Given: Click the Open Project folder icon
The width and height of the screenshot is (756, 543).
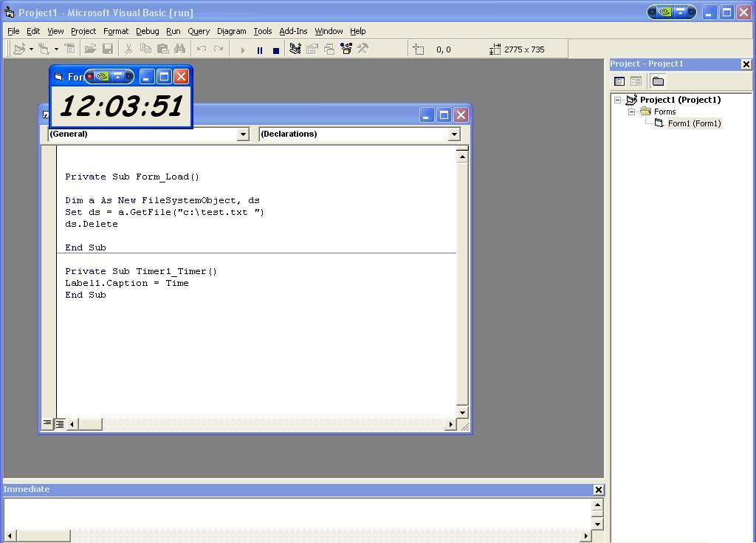Looking at the screenshot, I should coord(90,49).
